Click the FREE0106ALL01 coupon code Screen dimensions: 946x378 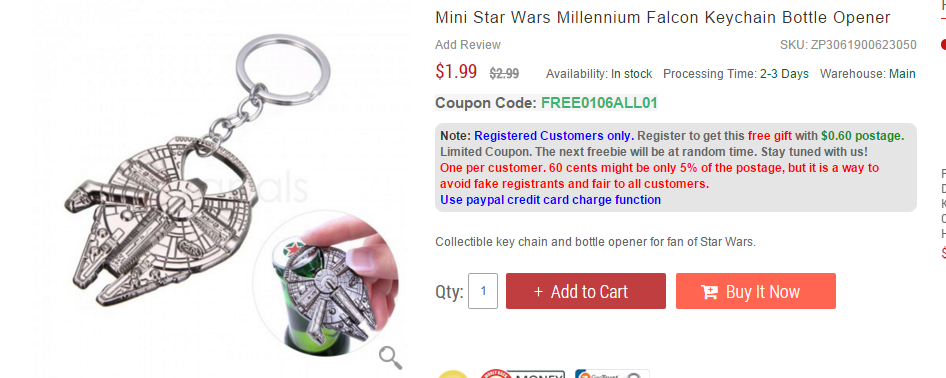coord(599,102)
